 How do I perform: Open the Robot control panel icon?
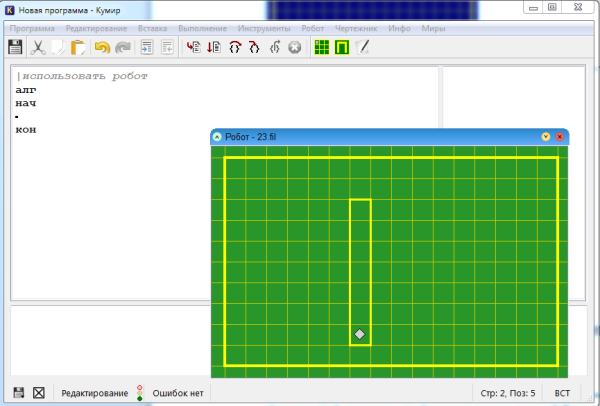pos(342,47)
